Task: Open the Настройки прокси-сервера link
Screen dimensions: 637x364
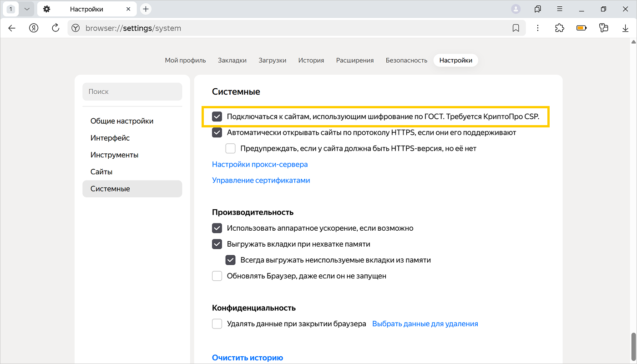Action: pyautogui.click(x=260, y=164)
